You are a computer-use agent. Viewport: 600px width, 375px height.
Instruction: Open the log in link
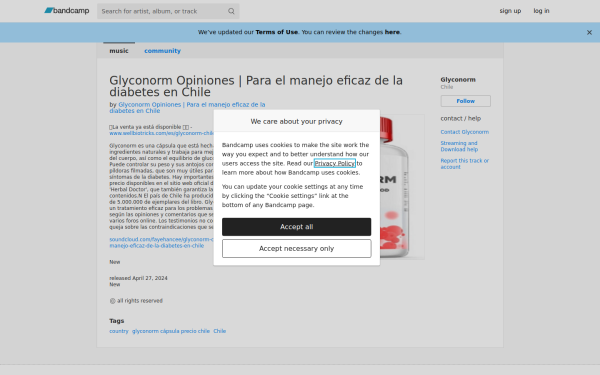(x=541, y=11)
